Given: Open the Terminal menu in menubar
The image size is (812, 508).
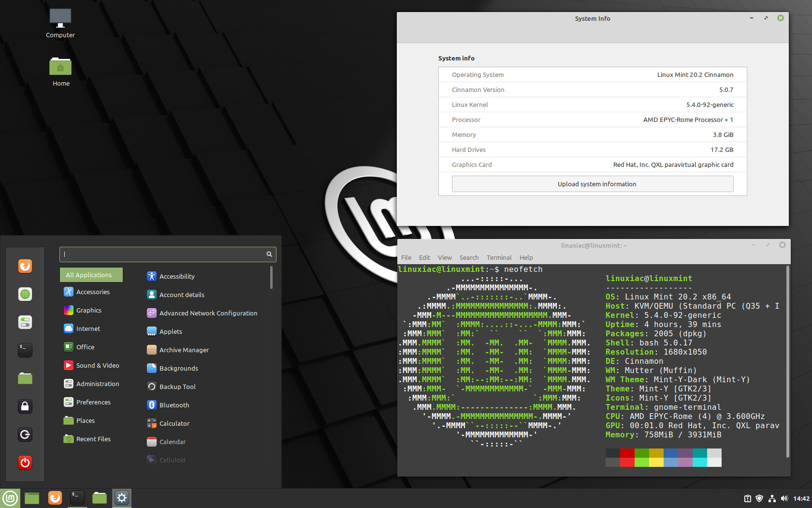Looking at the screenshot, I should point(499,257).
